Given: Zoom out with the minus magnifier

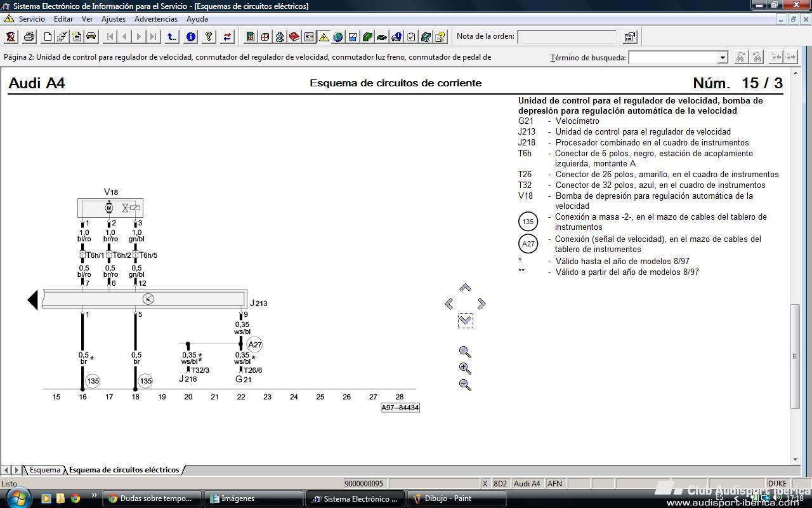Looking at the screenshot, I should (x=465, y=384).
